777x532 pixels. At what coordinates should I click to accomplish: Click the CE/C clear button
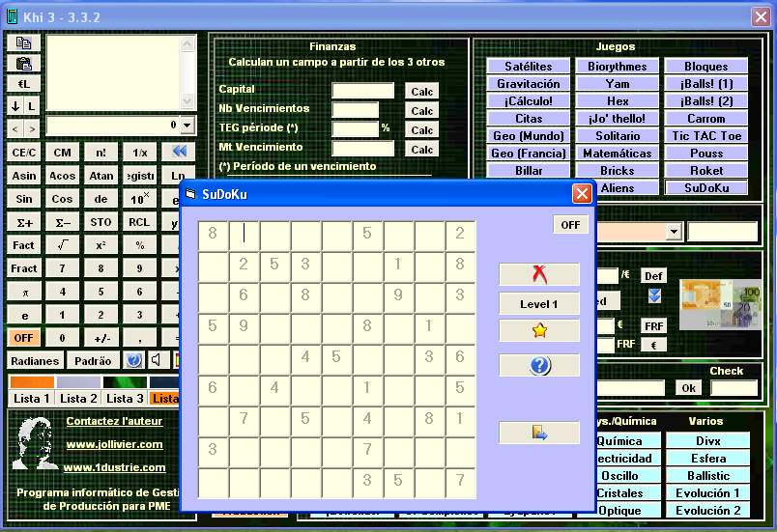pos(24,153)
